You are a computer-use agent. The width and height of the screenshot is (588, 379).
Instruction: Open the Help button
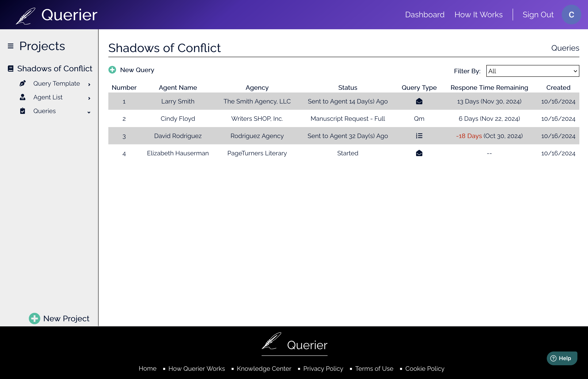pyautogui.click(x=562, y=358)
